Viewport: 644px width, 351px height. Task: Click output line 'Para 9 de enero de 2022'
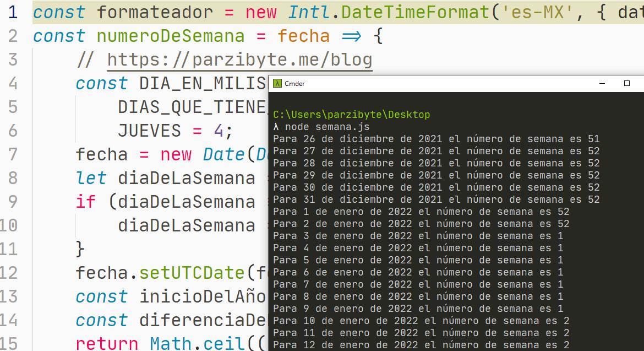[418, 309]
